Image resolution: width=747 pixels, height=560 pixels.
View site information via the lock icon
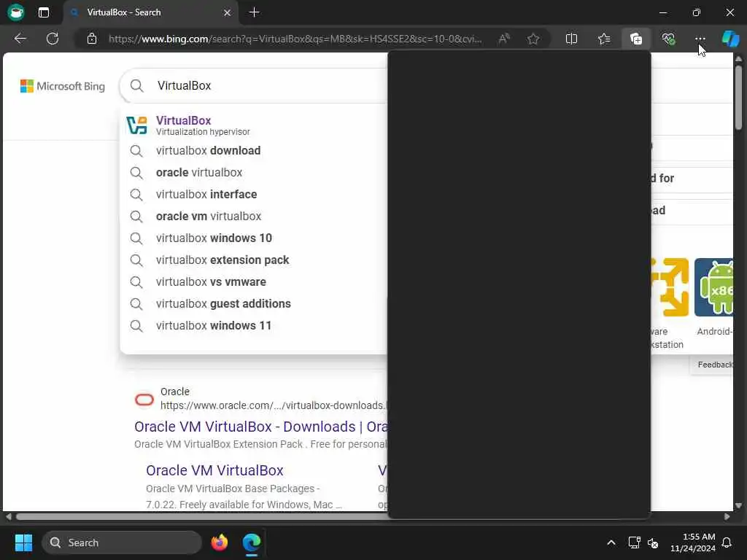pos(91,39)
